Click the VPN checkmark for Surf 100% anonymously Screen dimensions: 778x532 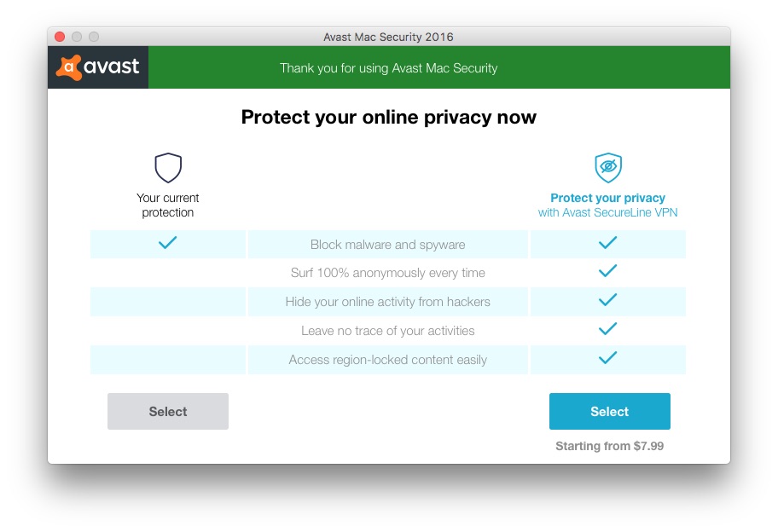coord(608,272)
